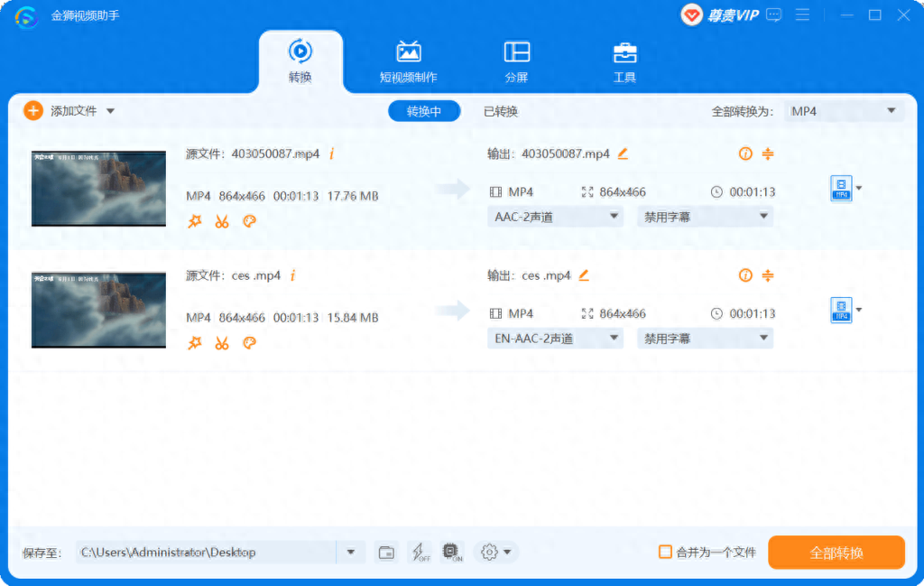Switch to the 短视频制作 tab
The height and width of the screenshot is (586, 924).
[409, 61]
